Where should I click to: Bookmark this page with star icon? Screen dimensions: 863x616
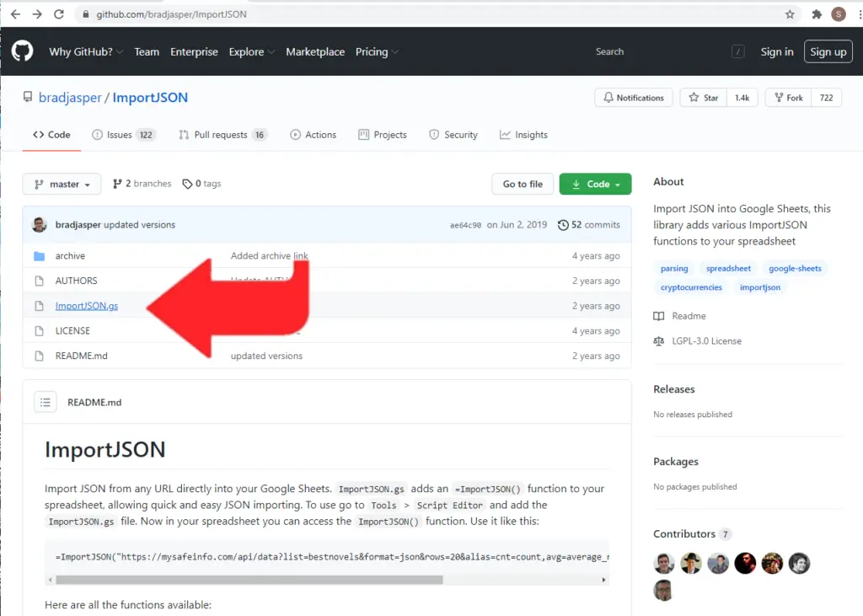790,14
